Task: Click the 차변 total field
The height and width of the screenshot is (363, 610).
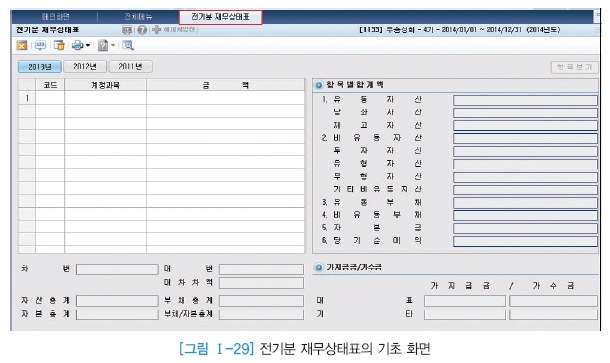Action: click(117, 270)
